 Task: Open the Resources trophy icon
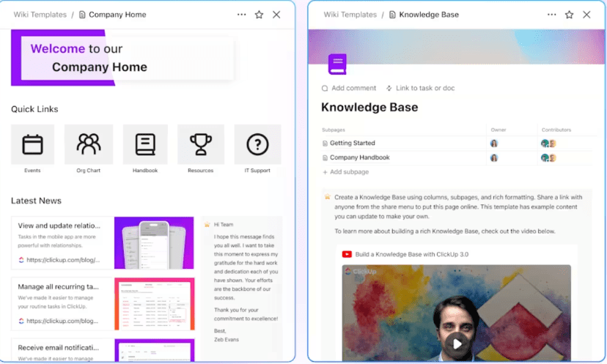pos(201,144)
